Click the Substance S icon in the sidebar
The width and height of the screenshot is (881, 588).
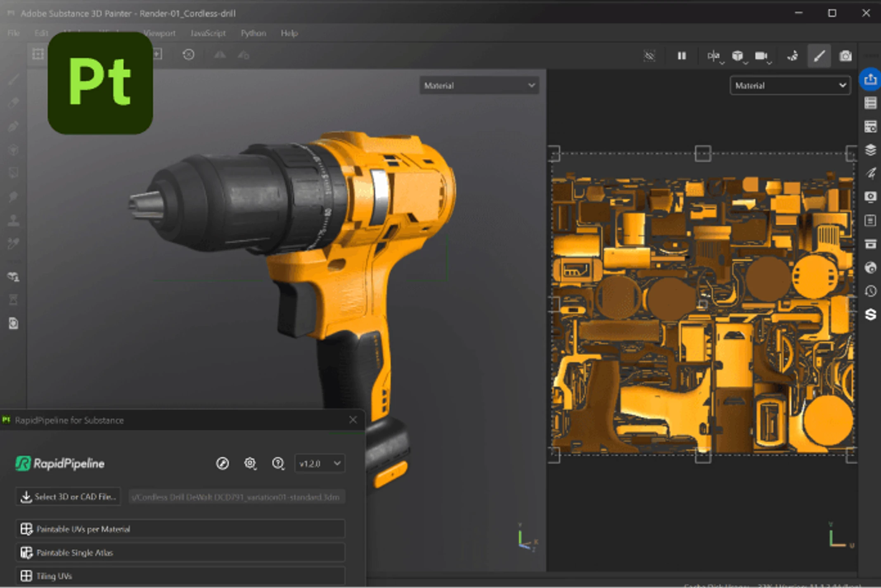click(x=870, y=315)
